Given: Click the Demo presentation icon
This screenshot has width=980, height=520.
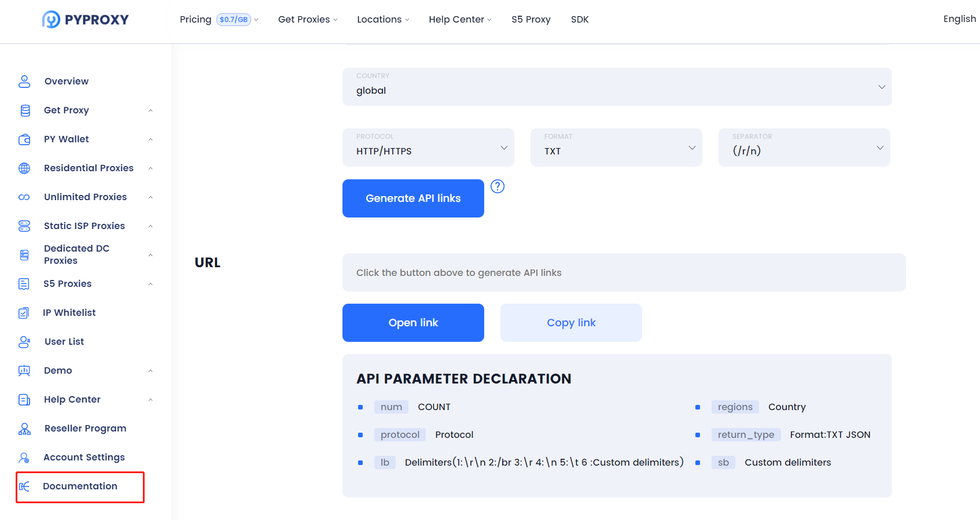Looking at the screenshot, I should [x=24, y=371].
